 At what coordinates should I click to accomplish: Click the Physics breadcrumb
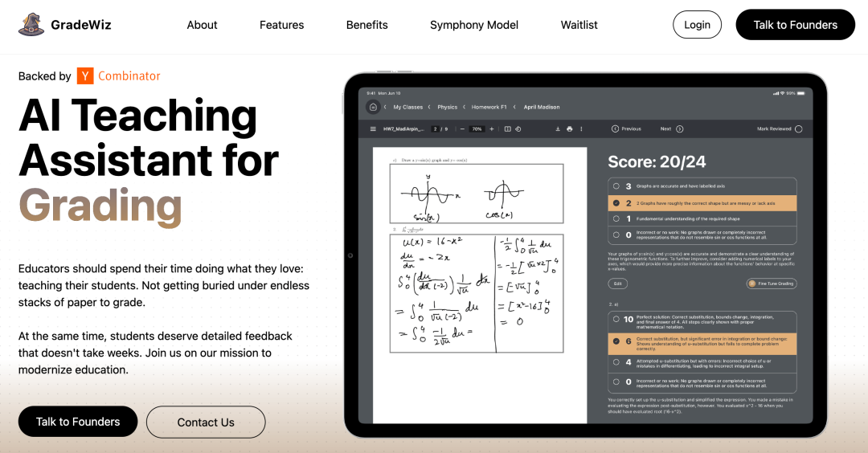pos(448,107)
